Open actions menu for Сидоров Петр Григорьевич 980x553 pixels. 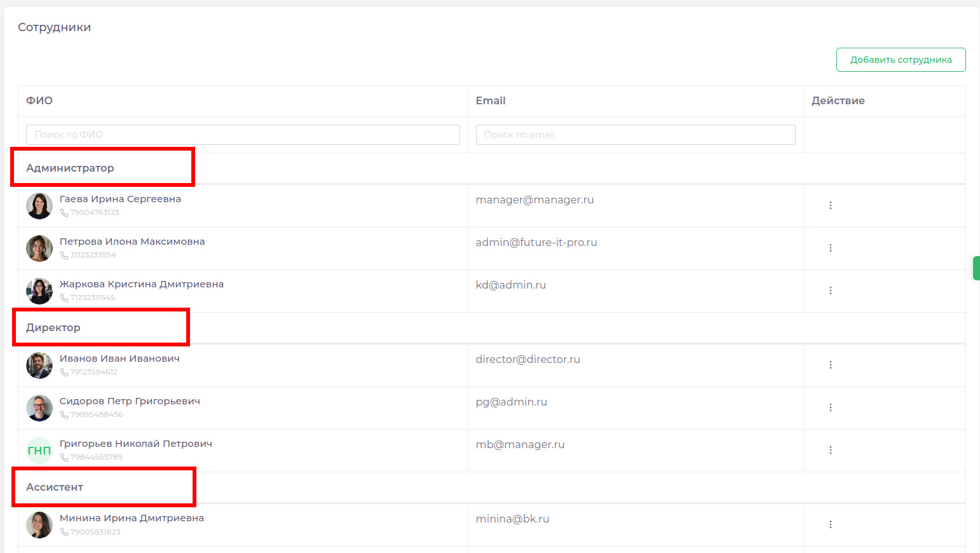tap(830, 407)
